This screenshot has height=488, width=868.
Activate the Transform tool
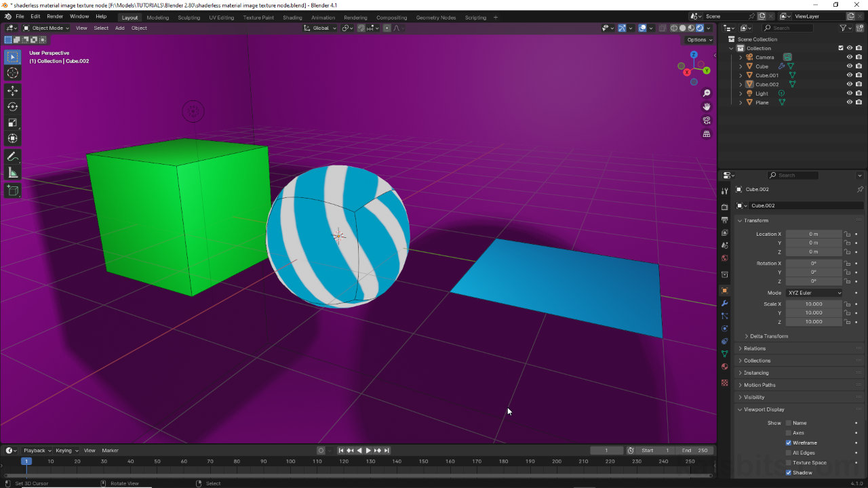(x=12, y=138)
